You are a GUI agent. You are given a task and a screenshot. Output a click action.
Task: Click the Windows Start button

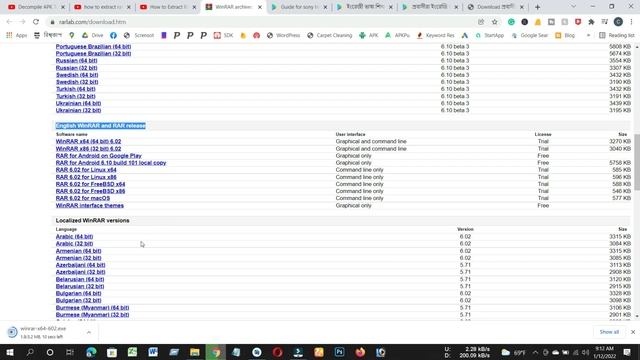(x=10, y=352)
